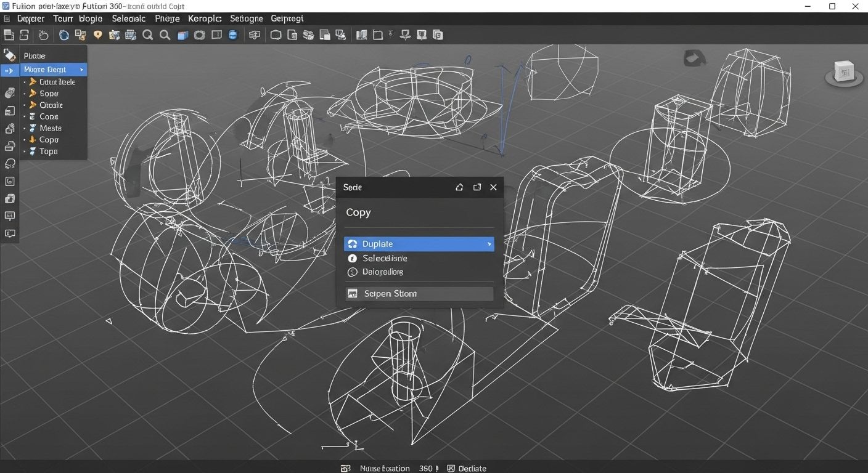Image resolution: width=868 pixels, height=473 pixels.
Task: Click the first magnifier search toolbar icon
Action: click(148, 35)
